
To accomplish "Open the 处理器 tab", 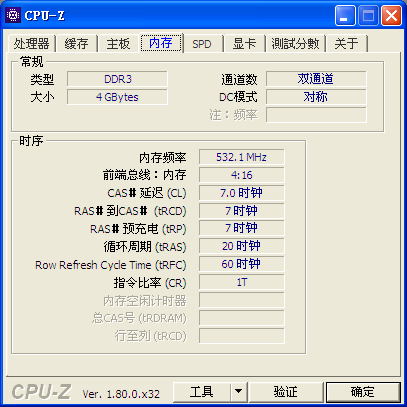I will [31, 43].
